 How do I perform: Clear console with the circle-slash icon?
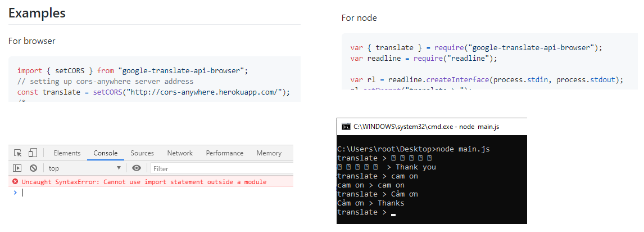point(33,168)
